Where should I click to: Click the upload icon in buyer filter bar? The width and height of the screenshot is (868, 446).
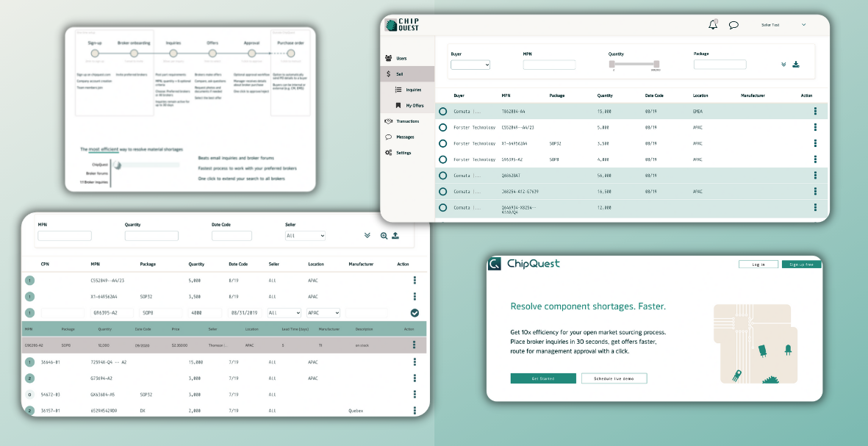coord(395,236)
